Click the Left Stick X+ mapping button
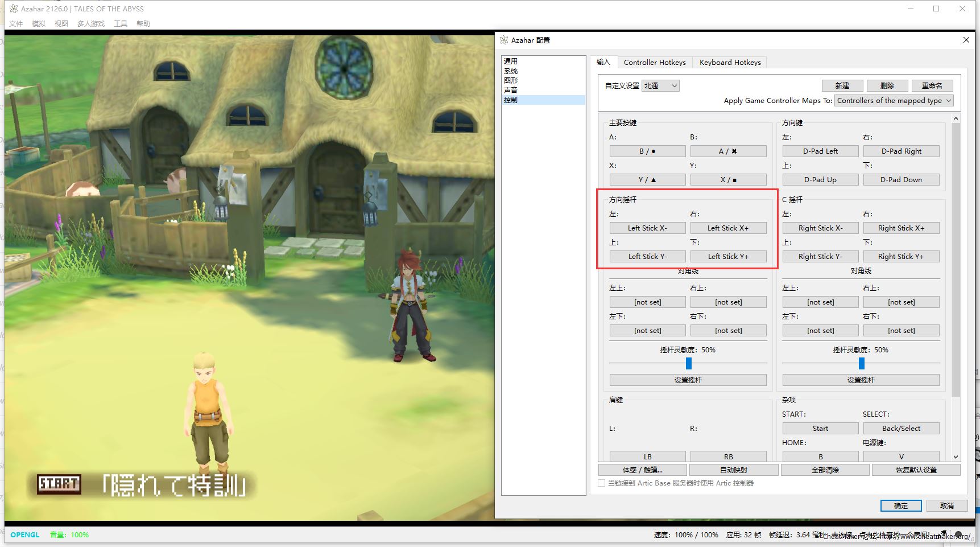Viewport: 980px width, 547px height. tap(729, 228)
